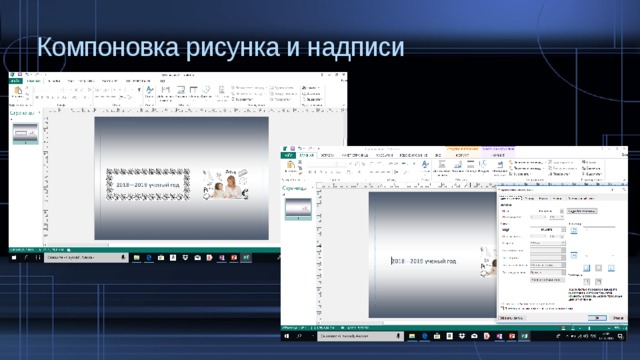Switch to Size tab in Format dialog
This screenshot has width=640, height=360.
tap(529, 198)
